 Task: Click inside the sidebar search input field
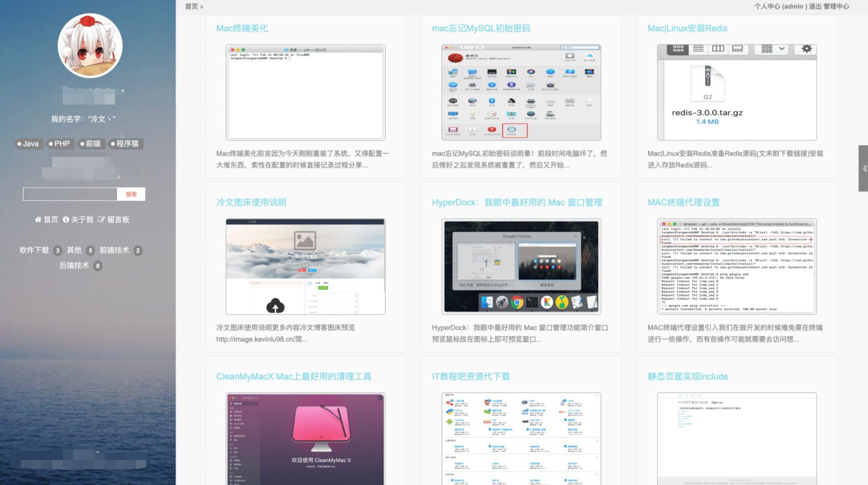70,194
